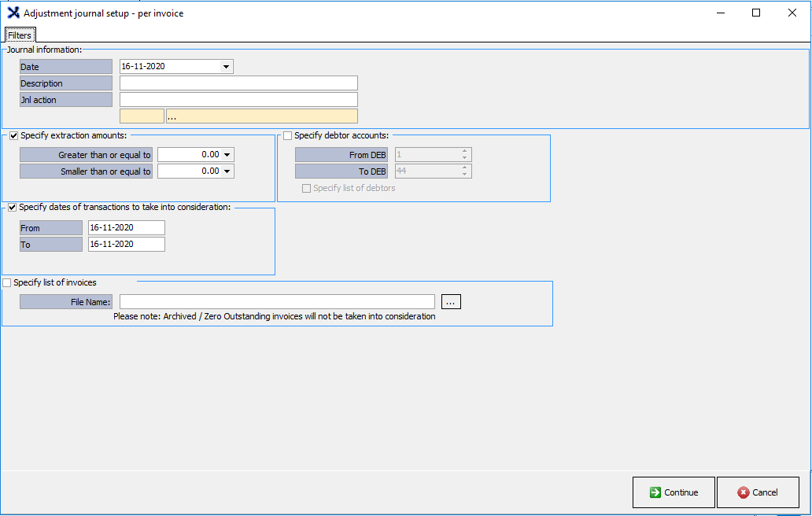Enable Specify list of invoices checkbox
The image size is (812, 516).
(x=8, y=282)
